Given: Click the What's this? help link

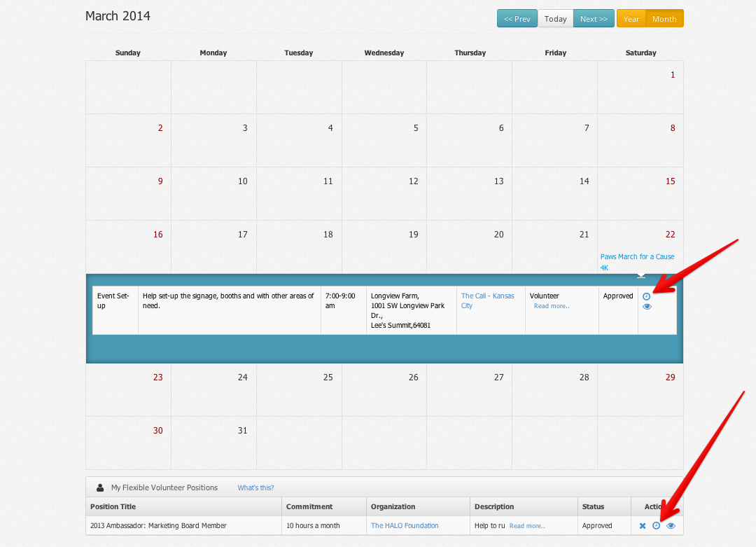Looking at the screenshot, I should [x=255, y=487].
